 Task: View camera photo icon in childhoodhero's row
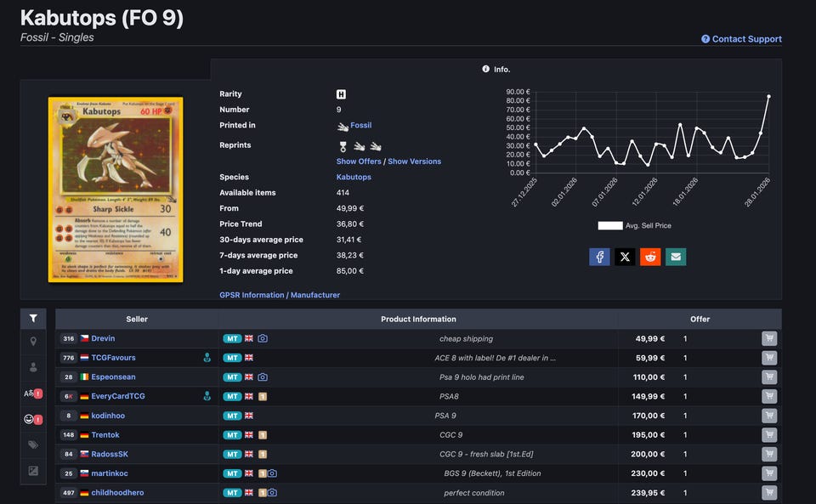(272, 493)
